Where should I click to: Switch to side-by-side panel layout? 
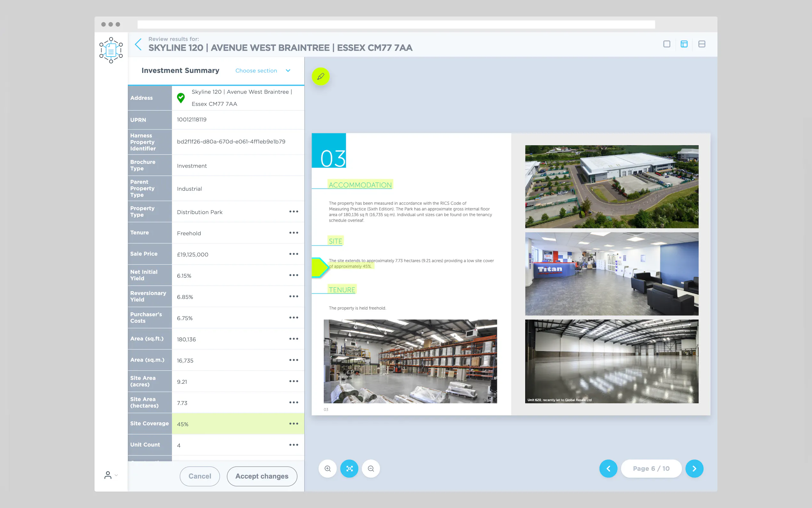[684, 44]
